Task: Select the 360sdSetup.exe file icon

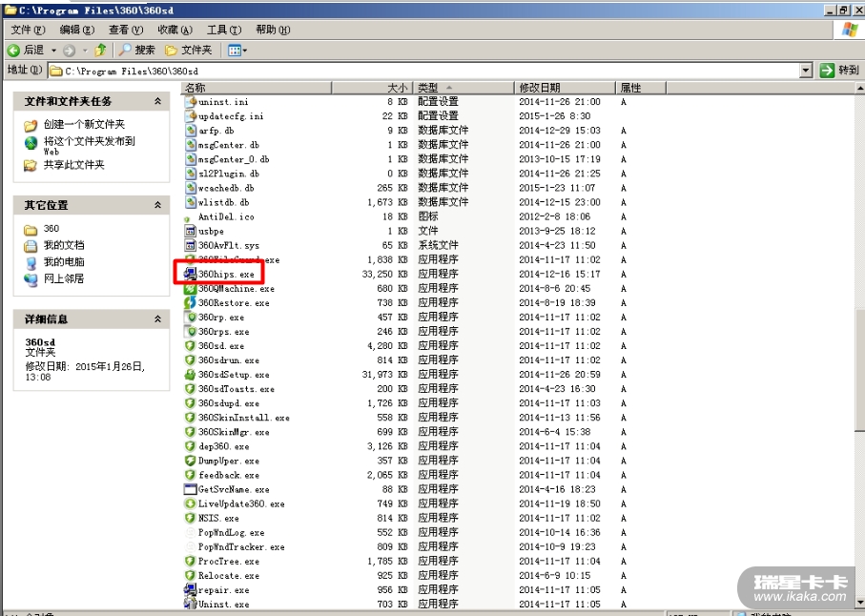Action: (x=191, y=375)
